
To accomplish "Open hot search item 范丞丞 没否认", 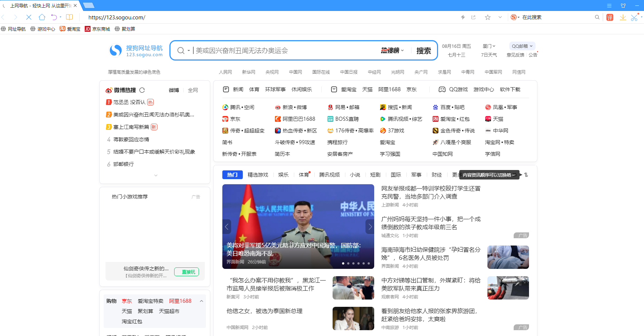I will point(129,102).
